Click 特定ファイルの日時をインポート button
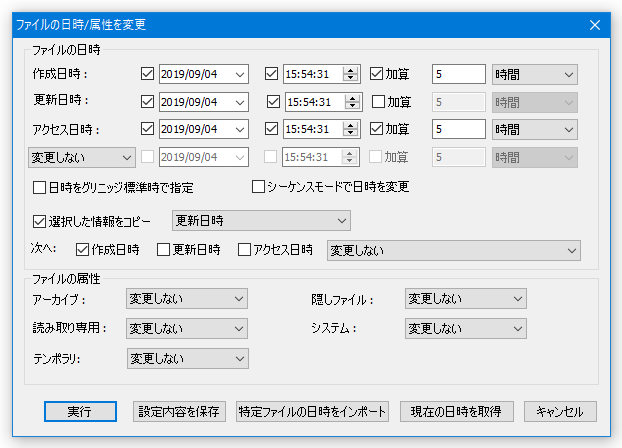This screenshot has width=622, height=448. click(x=312, y=411)
